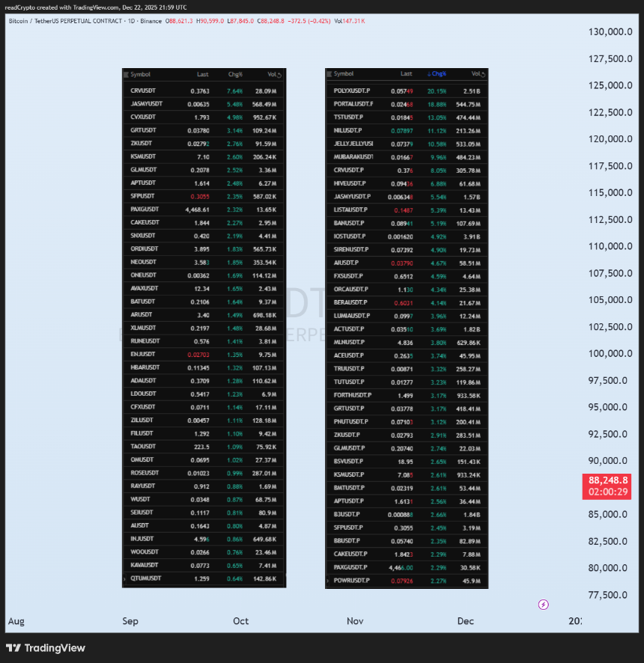Select the BSVUSDT.P row
The height and width of the screenshot is (663, 644).
[407, 462]
